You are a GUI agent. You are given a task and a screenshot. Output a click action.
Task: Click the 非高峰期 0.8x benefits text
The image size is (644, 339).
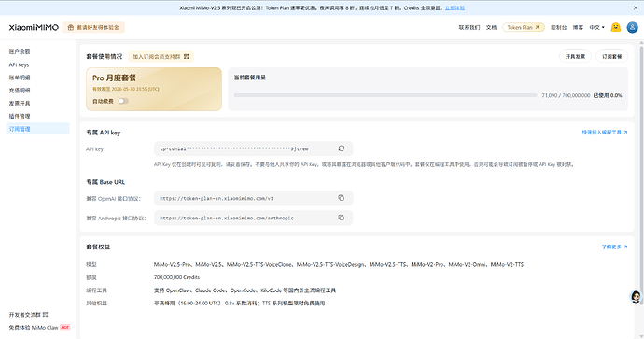click(240, 304)
